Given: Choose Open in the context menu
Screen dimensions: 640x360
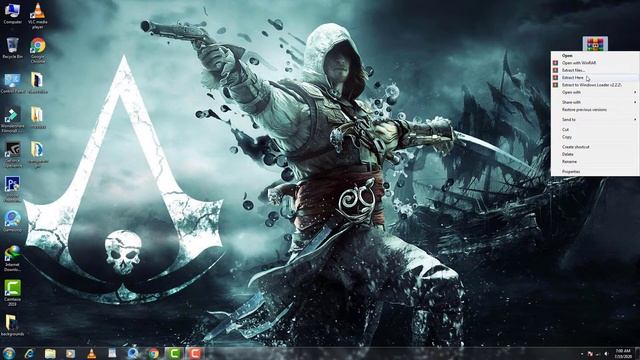Looking at the screenshot, I should click(x=595, y=56).
